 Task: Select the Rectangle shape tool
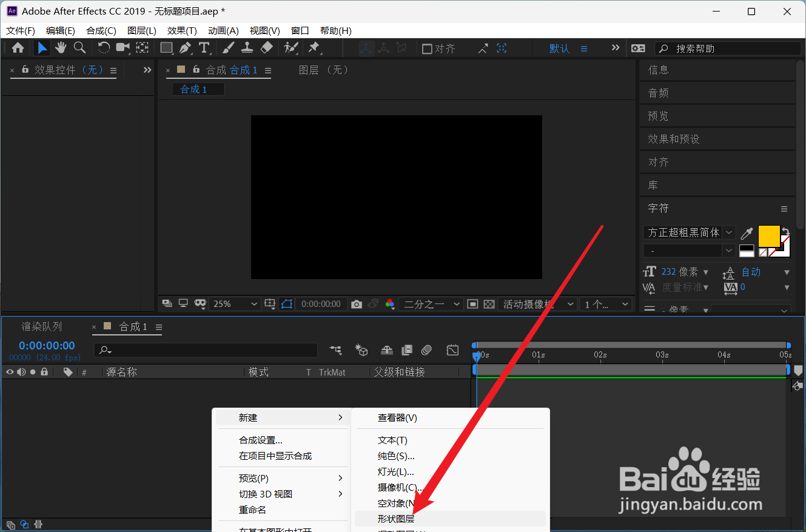point(167,48)
